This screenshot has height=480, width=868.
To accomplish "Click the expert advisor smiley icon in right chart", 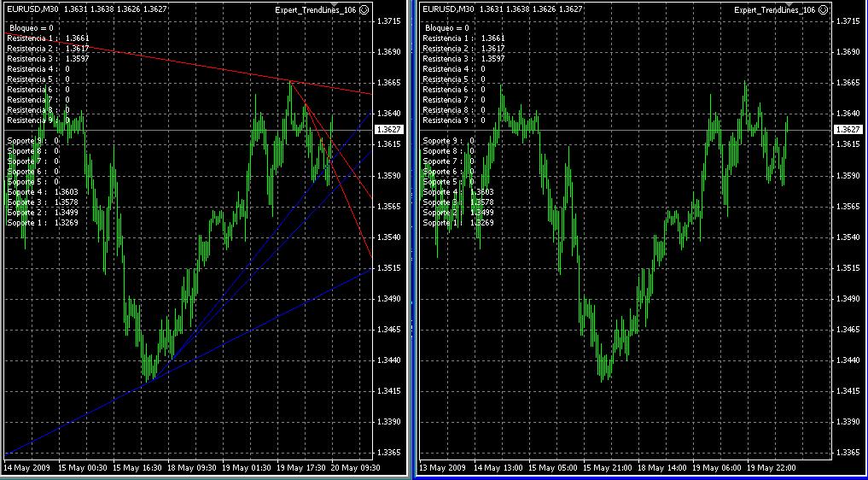I will [823, 9].
